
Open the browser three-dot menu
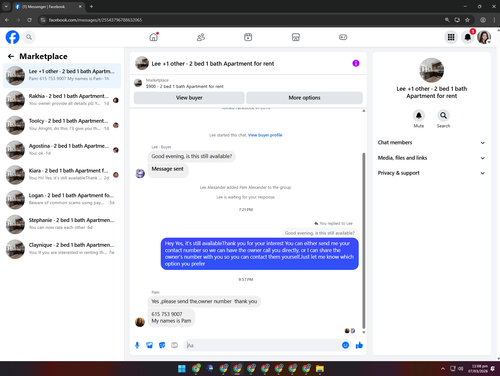[x=494, y=20]
